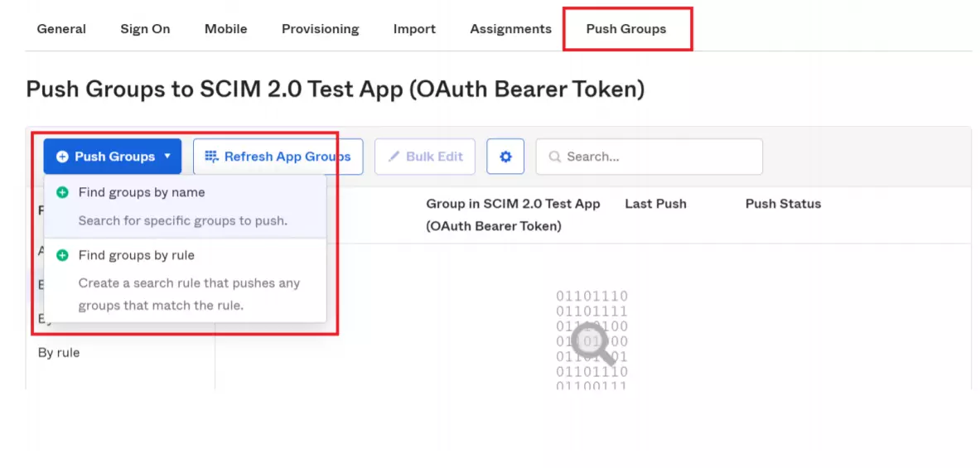Click the green plus icon beside Find groups by name
Viewport: 980px width, 468px height.
click(62, 193)
